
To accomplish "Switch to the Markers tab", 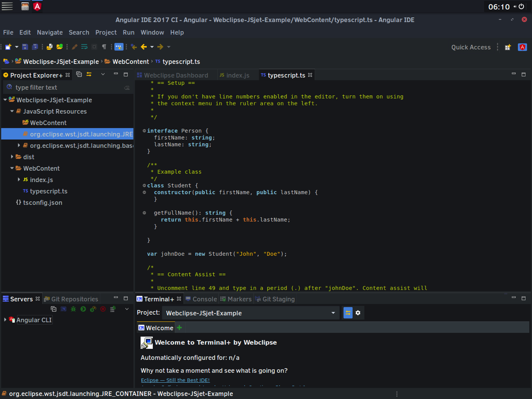I will point(236,299).
